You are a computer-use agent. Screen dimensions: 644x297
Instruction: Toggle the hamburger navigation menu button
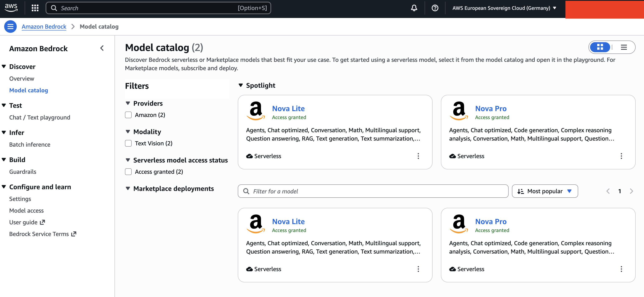click(10, 27)
